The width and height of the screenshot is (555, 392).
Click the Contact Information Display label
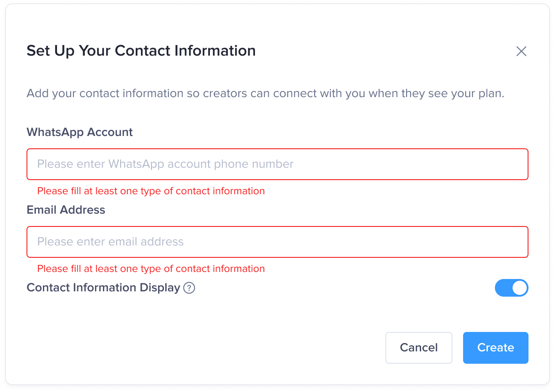[103, 288]
